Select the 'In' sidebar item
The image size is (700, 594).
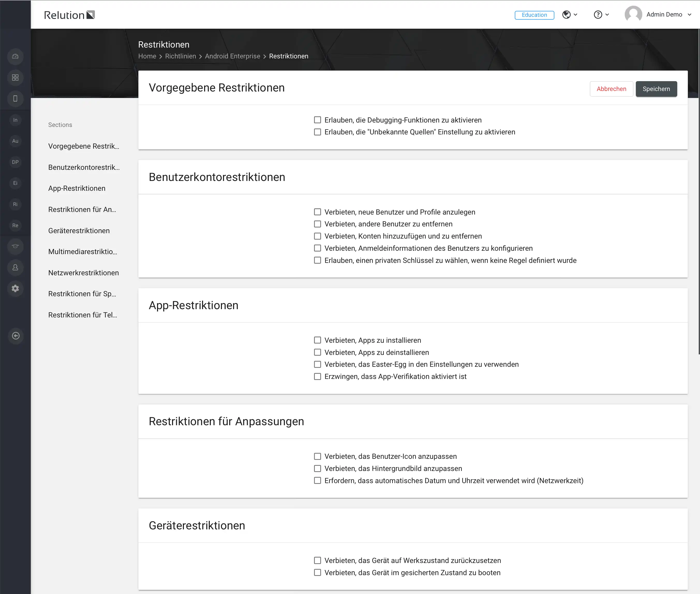click(x=15, y=120)
